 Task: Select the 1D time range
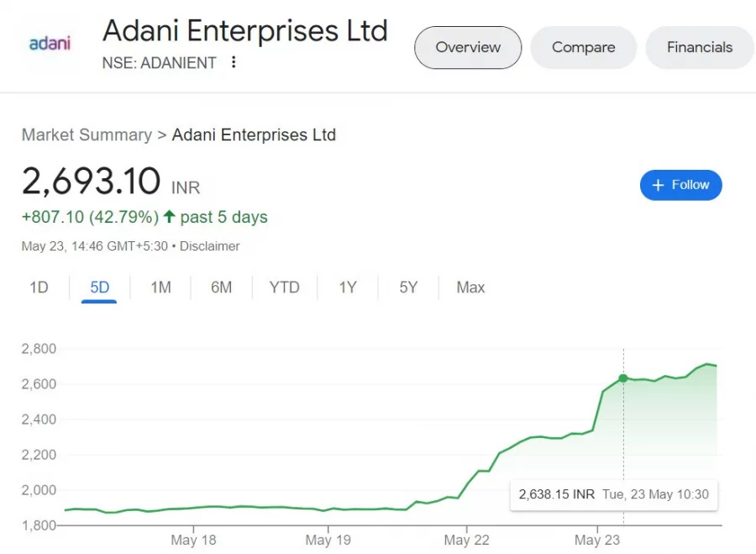pos(39,288)
